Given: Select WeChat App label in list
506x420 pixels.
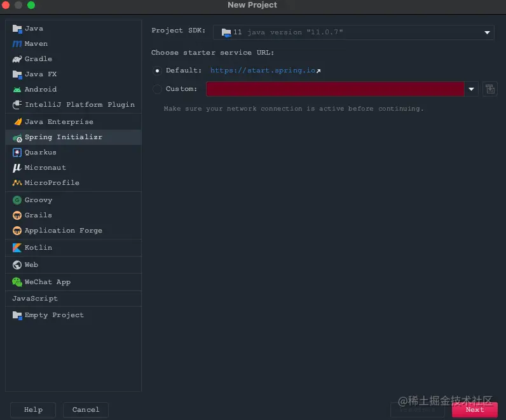Looking at the screenshot, I should pos(48,282).
